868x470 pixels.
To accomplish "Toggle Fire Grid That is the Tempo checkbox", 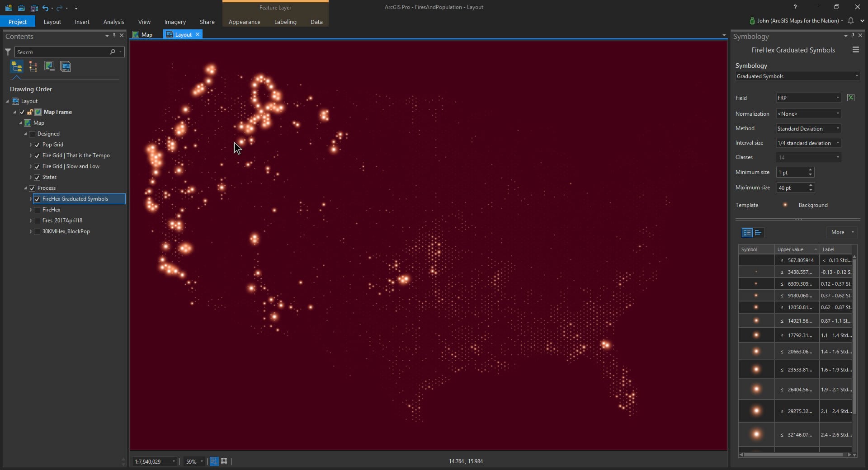I will pos(37,155).
